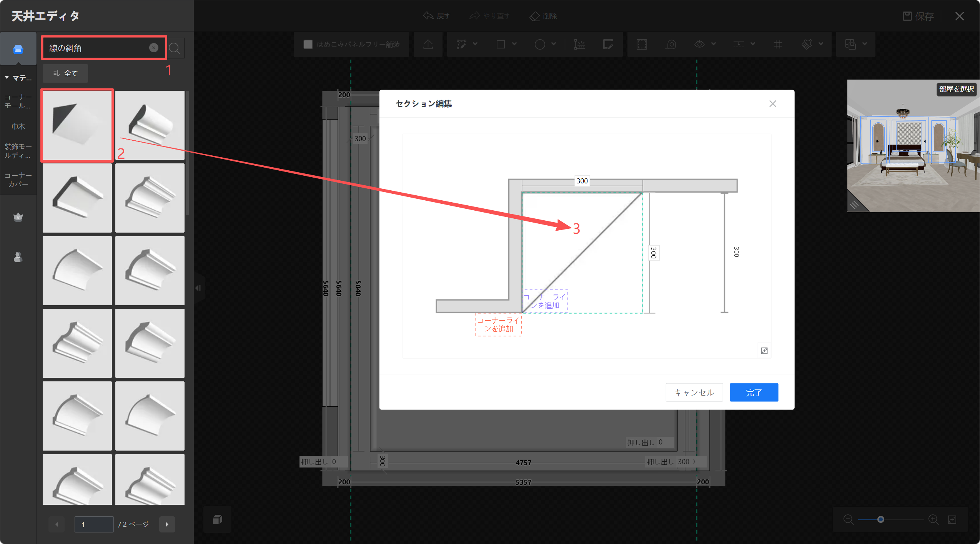Go to the next results page
Viewport: 980px width, 544px height.
pos(167,524)
